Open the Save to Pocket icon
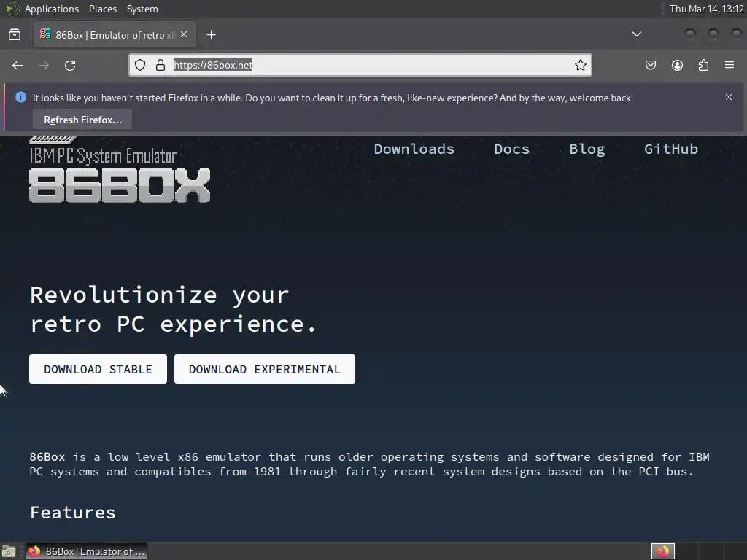 (651, 65)
